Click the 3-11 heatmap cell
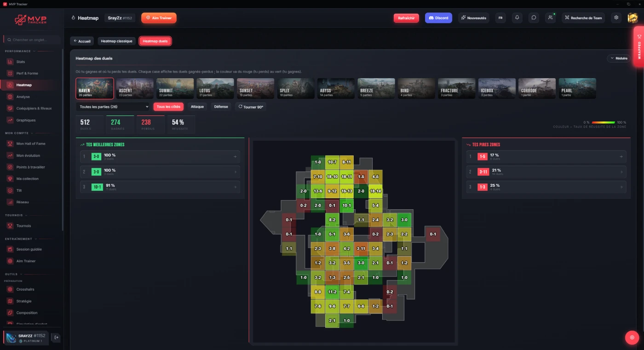 [361, 248]
